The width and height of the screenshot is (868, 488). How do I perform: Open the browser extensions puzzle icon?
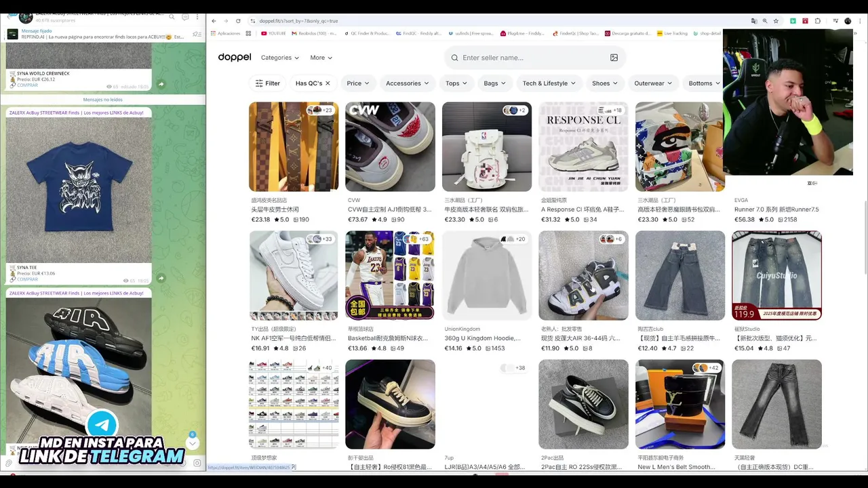coord(818,21)
